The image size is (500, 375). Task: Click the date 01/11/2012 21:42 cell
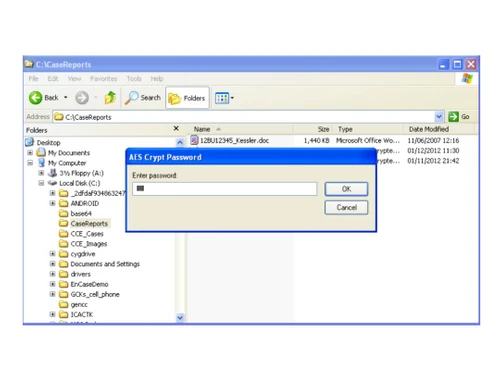click(x=433, y=161)
